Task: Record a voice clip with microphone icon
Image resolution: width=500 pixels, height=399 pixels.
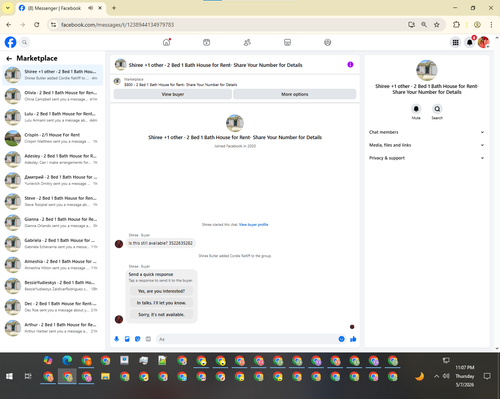Action: pos(117,339)
